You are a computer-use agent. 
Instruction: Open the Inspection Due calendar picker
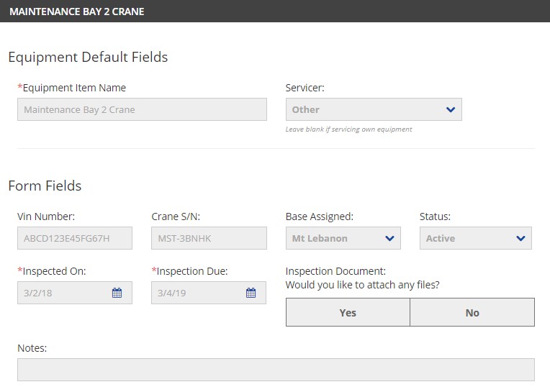[251, 293]
